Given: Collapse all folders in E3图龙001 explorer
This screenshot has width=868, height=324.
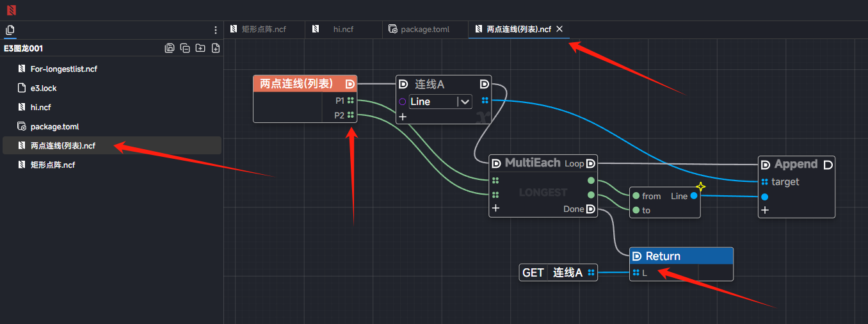Looking at the screenshot, I should tap(185, 48).
